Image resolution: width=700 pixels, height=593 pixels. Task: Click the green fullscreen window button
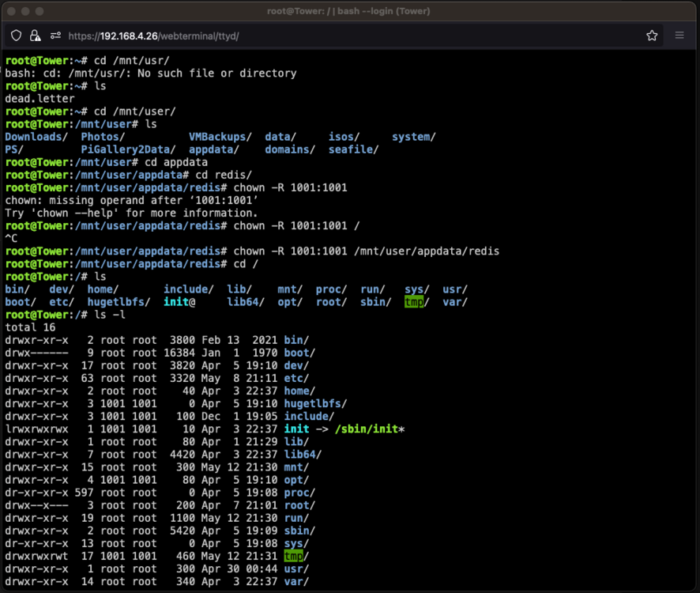40,11
